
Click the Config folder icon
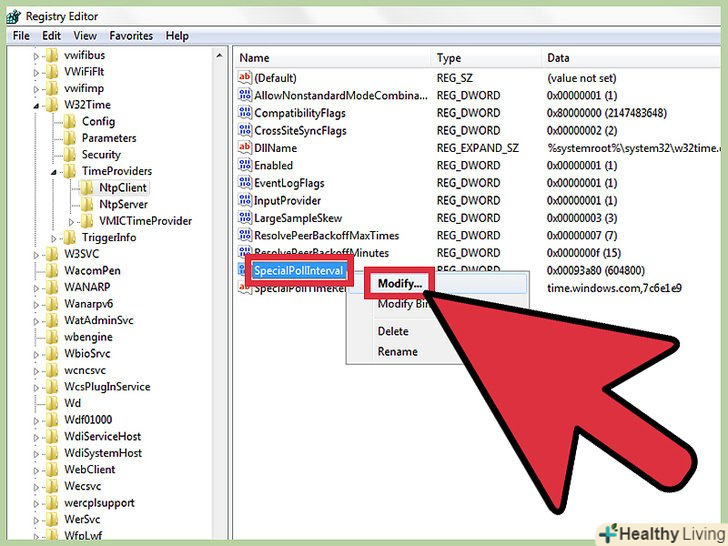click(70, 122)
